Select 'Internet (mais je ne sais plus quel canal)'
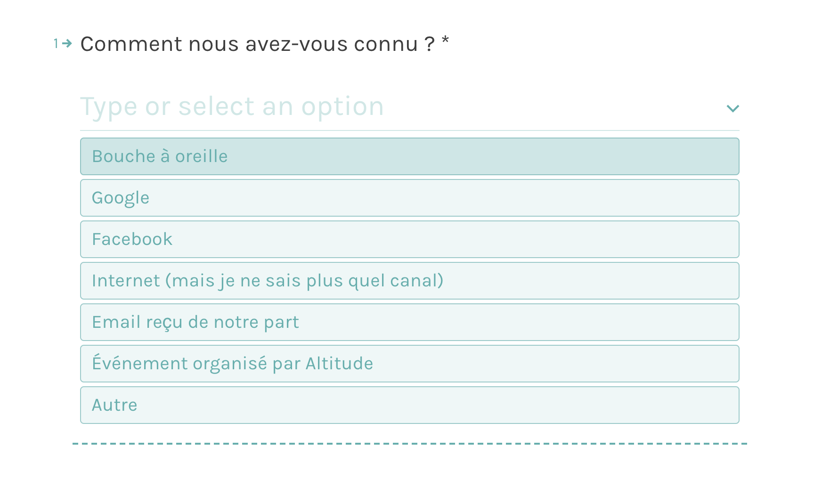 pyautogui.click(x=409, y=281)
